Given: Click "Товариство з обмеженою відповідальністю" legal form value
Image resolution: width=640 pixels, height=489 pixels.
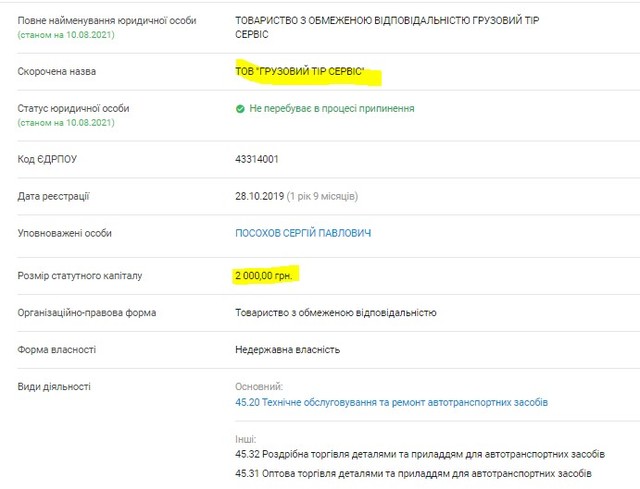Looking at the screenshot, I should pyautogui.click(x=335, y=313).
